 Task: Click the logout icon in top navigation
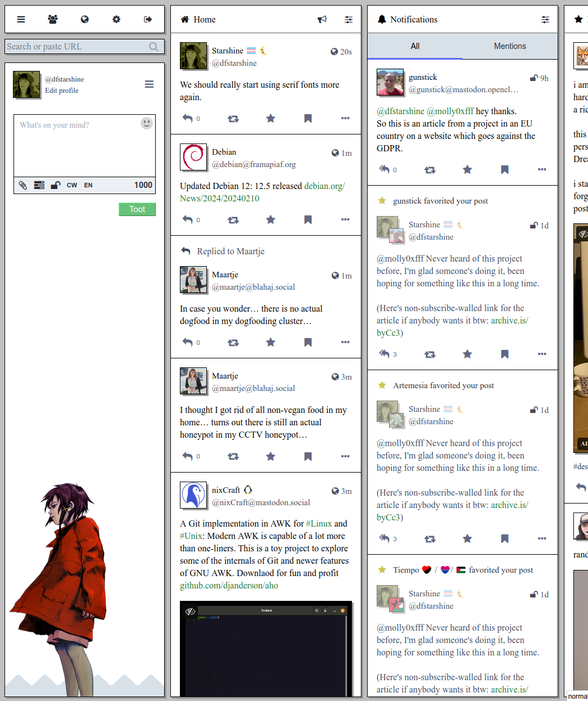148,19
